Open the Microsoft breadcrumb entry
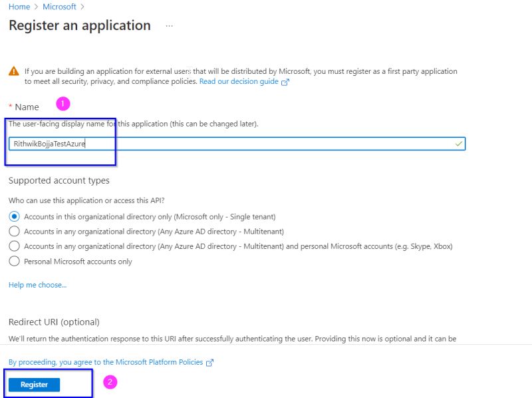Viewport: 532px width, 398px height. click(x=59, y=7)
